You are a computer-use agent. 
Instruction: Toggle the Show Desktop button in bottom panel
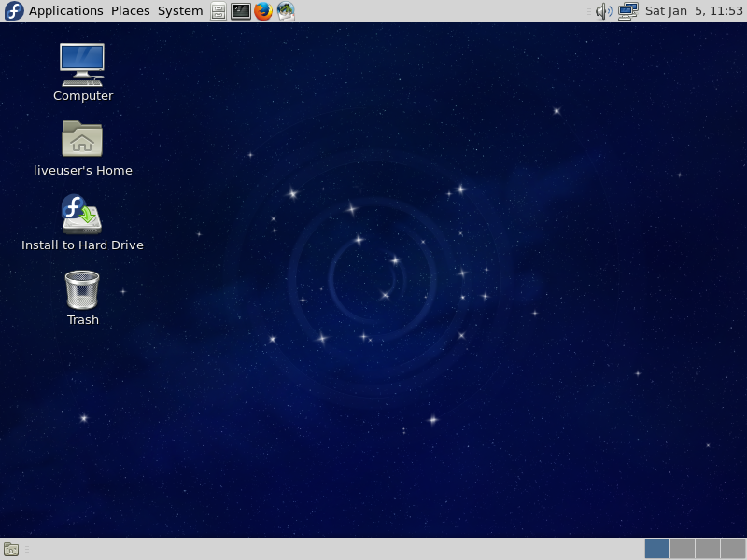11,549
